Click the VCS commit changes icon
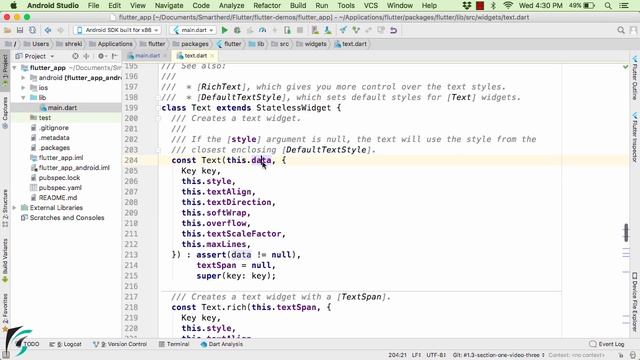This screenshot has height=360, width=640. (x=356, y=30)
